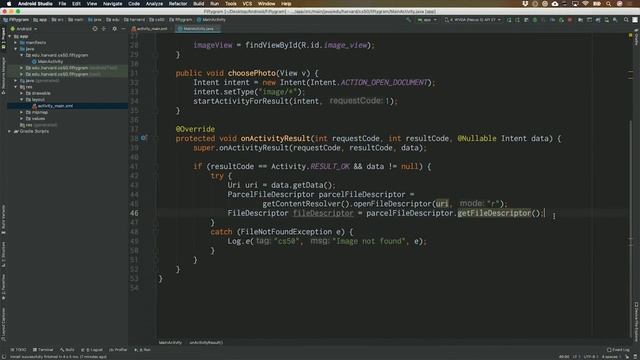Click the override gutter icon on line 38
The height and width of the screenshot is (360, 640).
tap(143, 138)
